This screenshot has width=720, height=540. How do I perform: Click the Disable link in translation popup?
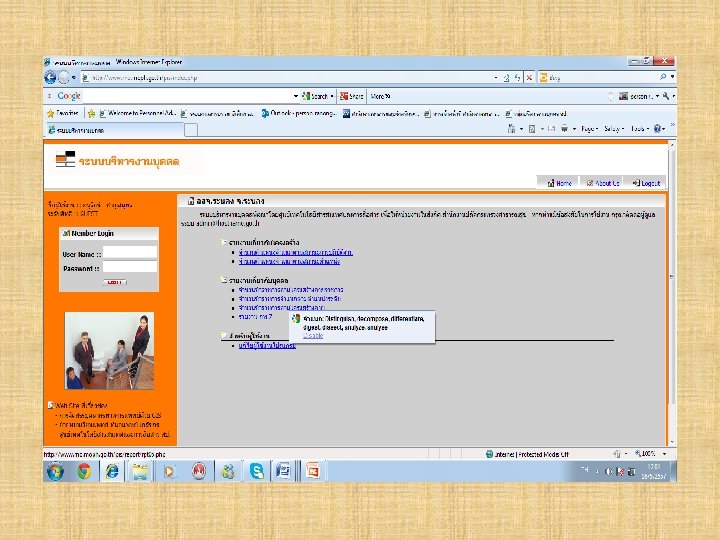click(x=313, y=336)
